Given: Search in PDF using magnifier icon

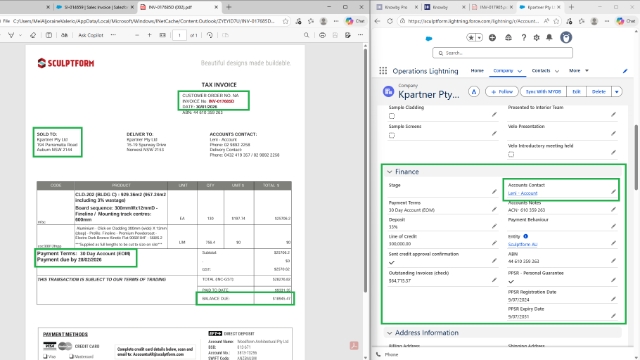Looking at the screenshot, I should (306, 35).
